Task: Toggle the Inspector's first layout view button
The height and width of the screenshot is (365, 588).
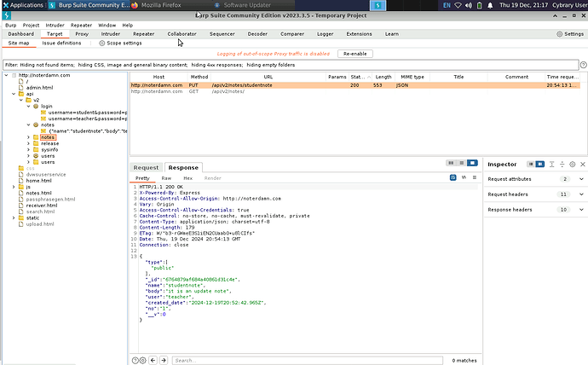Action: (530, 164)
